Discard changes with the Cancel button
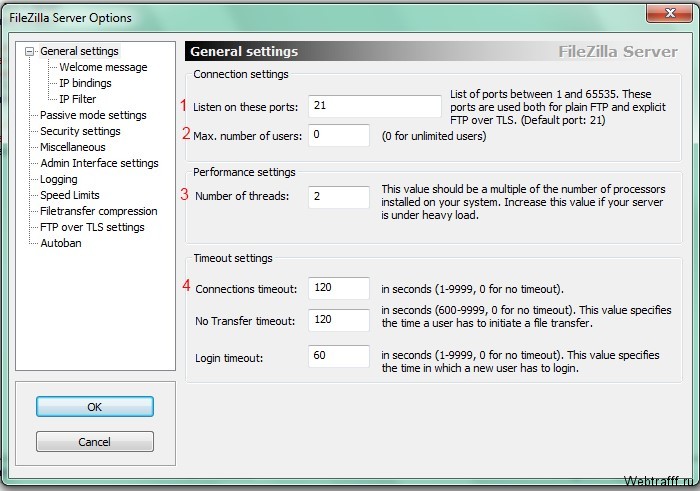This screenshot has height=491, width=700. pos(95,441)
